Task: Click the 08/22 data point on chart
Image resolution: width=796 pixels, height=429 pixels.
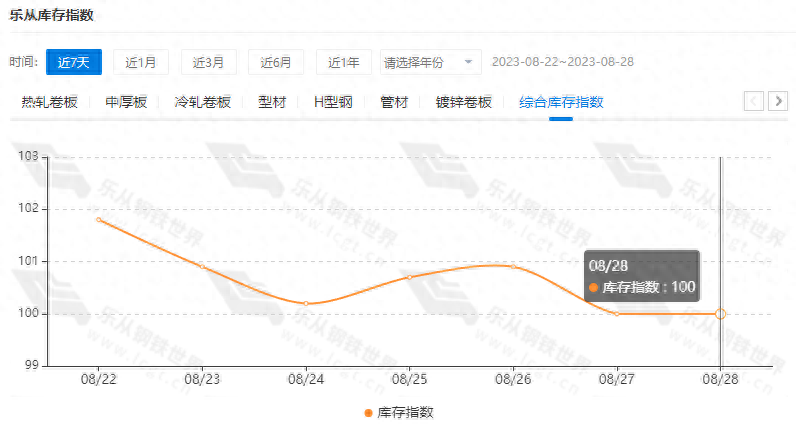Action: 98,220
